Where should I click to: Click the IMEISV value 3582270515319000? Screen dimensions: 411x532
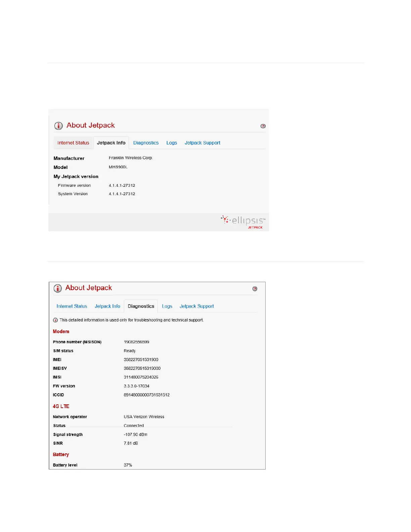coord(142,368)
